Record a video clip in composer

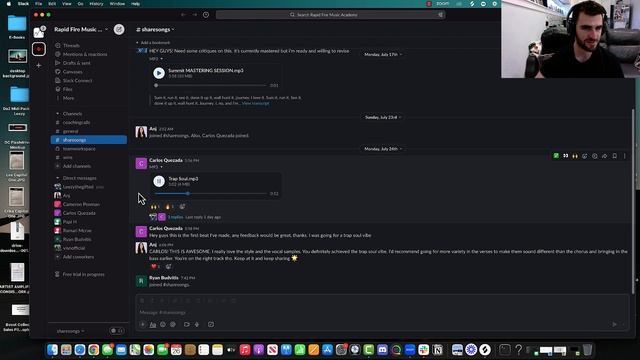(x=187, y=324)
